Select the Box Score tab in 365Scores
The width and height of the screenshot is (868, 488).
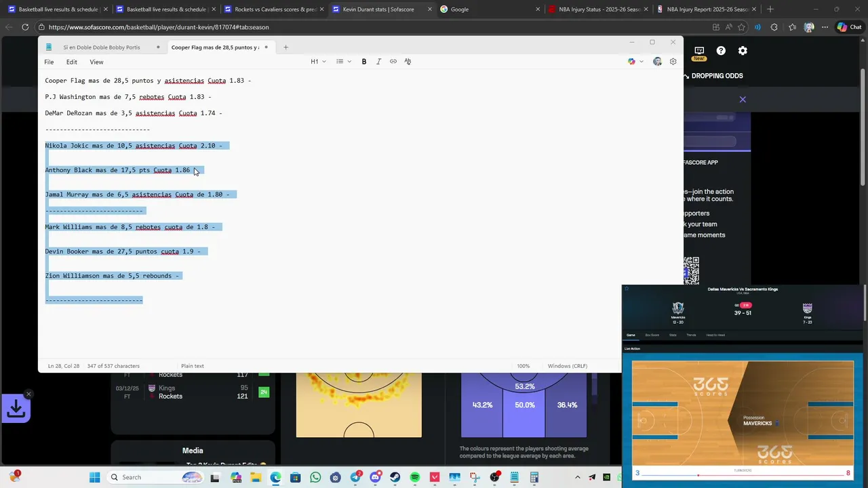[x=652, y=335]
